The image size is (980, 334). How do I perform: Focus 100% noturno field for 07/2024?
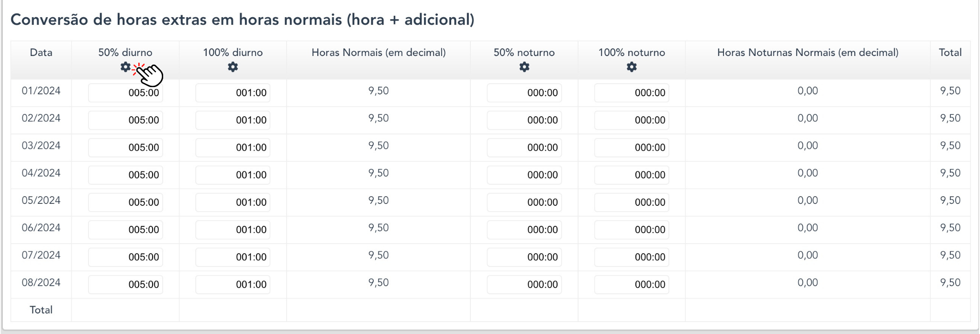pyautogui.click(x=632, y=257)
